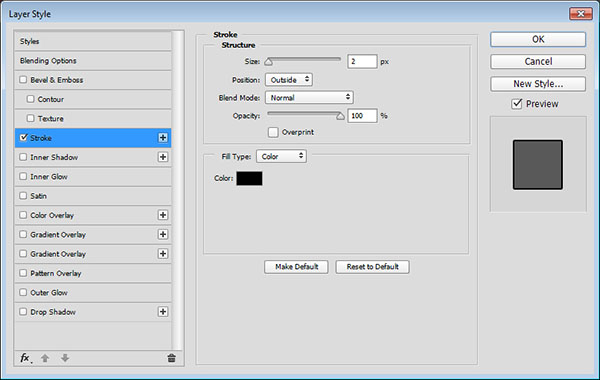
Task: Open the fx effects menu icon
Action: 25,358
